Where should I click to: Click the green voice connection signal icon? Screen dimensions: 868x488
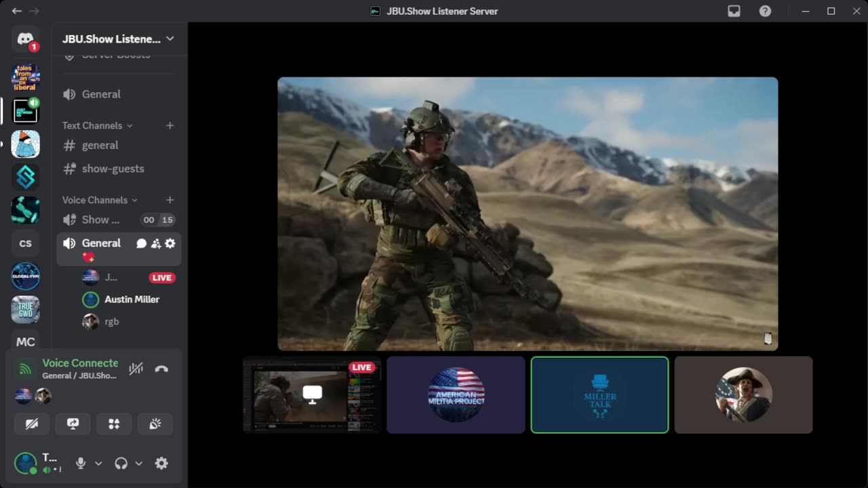pos(25,369)
